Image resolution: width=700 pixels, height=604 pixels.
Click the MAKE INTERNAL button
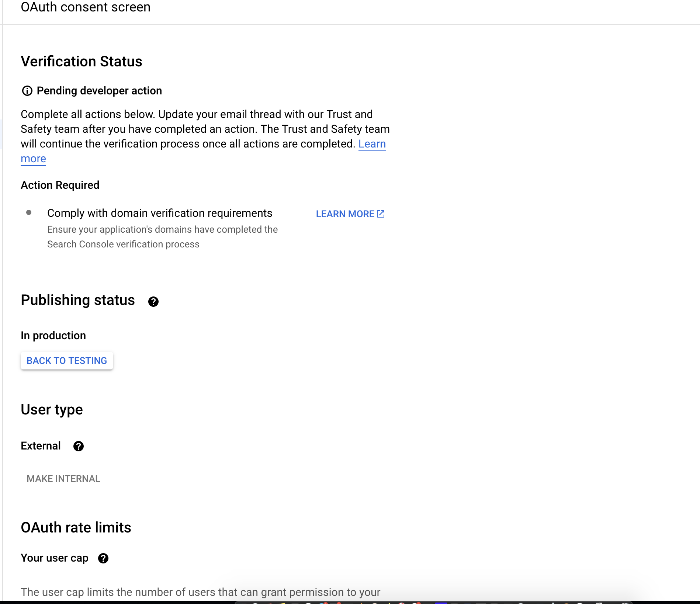[x=63, y=479]
